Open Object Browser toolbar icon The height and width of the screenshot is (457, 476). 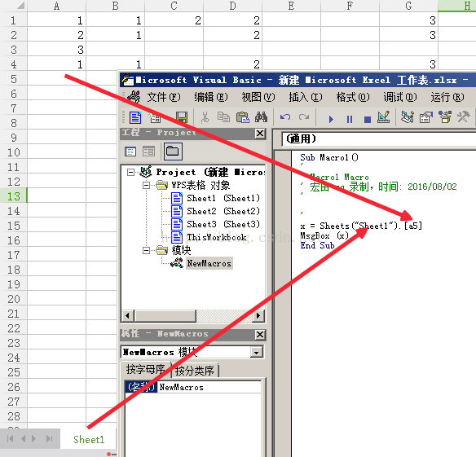coord(445,117)
